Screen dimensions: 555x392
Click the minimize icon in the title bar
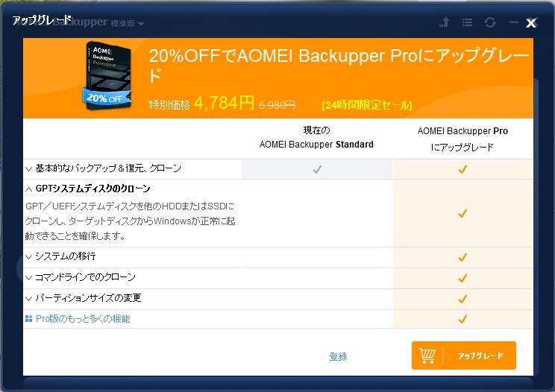click(x=513, y=22)
